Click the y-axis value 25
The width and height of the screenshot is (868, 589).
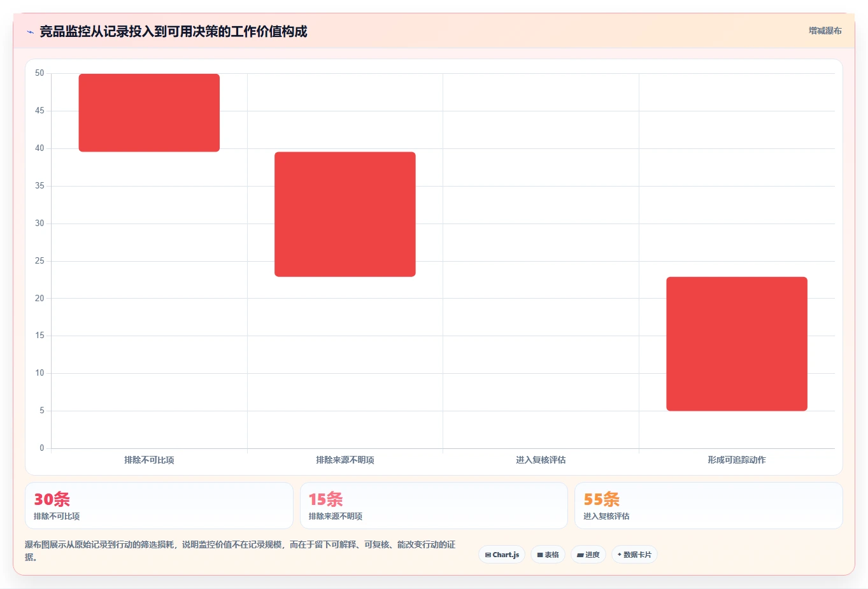click(x=39, y=261)
